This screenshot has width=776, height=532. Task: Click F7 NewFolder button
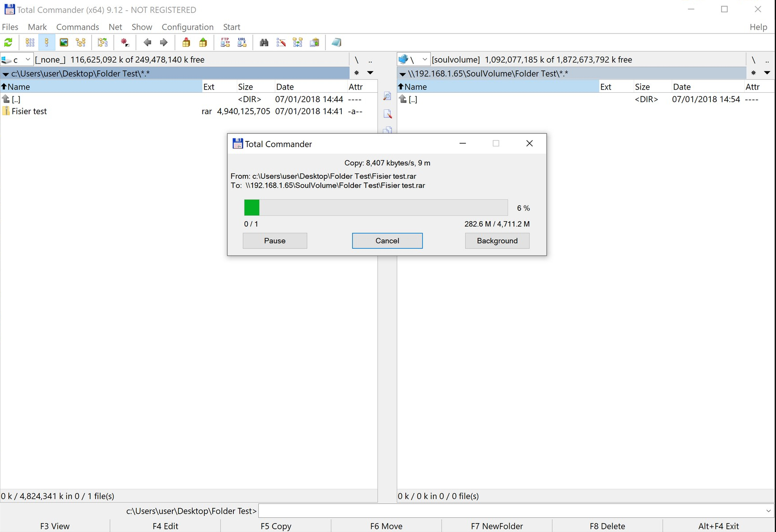[x=497, y=526]
